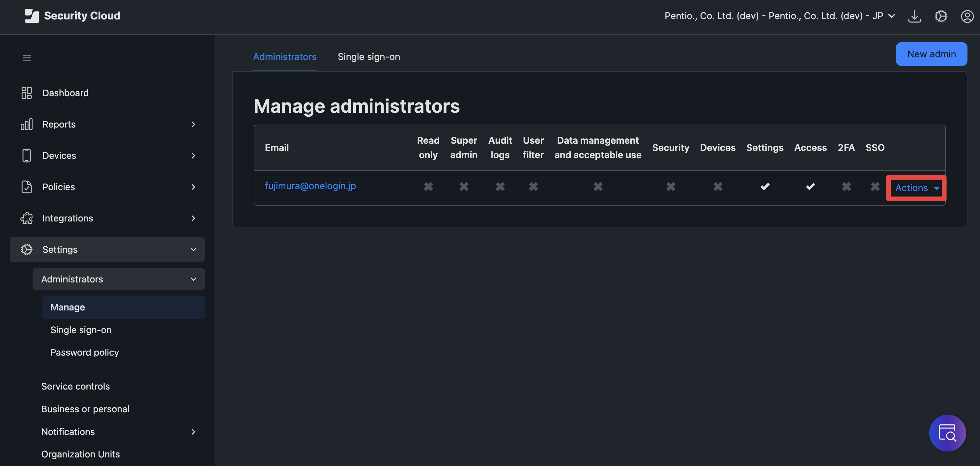
Task: Click the User filter column header
Action: (533, 148)
